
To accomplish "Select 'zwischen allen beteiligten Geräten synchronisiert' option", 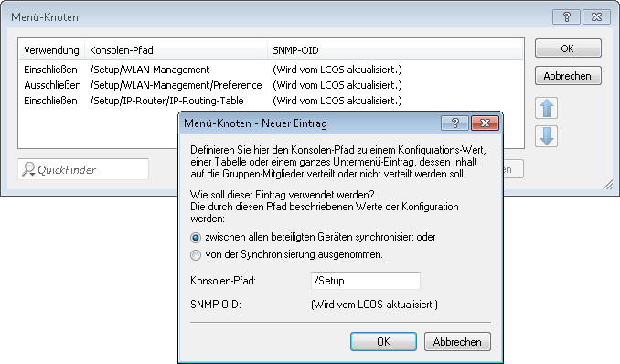I will (196, 238).
